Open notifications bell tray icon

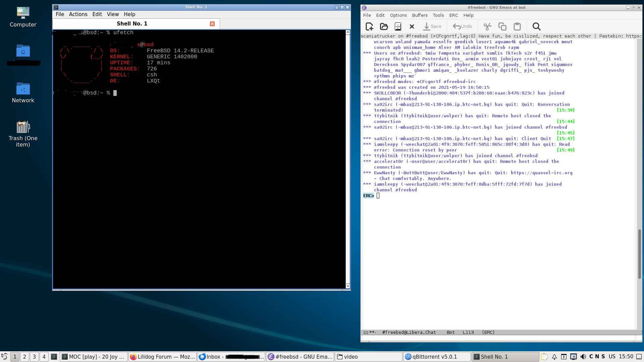tap(554, 357)
